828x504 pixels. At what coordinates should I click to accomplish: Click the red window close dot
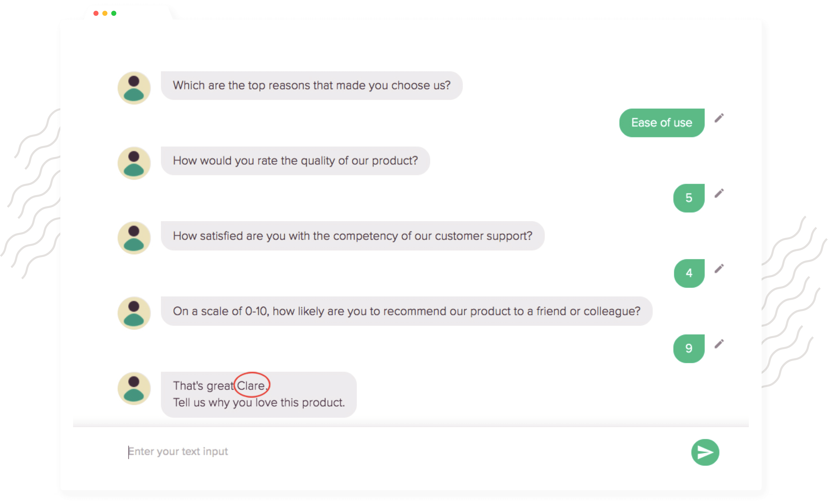pyautogui.click(x=96, y=13)
